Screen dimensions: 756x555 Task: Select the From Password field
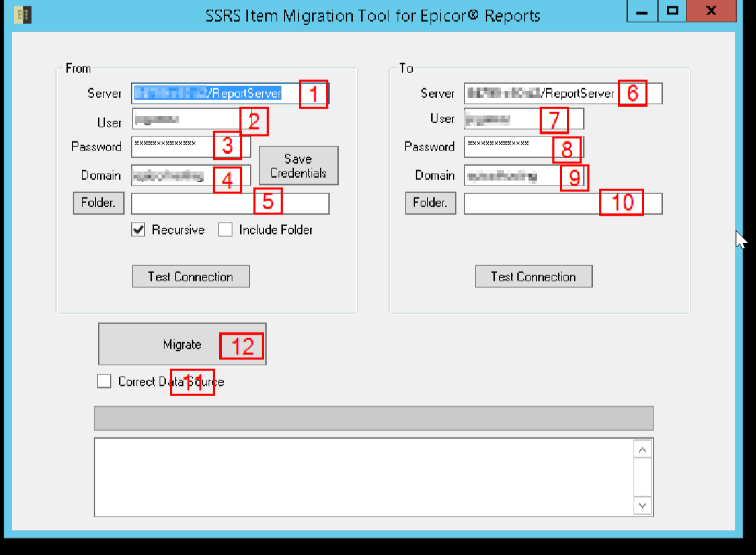coord(191,146)
